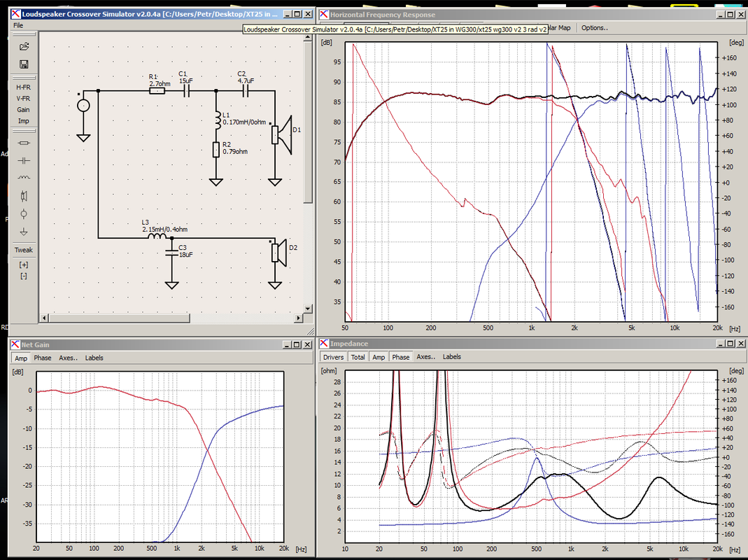The width and height of the screenshot is (748, 560).
Task: Toggle Phase display in Net Gain window
Action: (43, 358)
